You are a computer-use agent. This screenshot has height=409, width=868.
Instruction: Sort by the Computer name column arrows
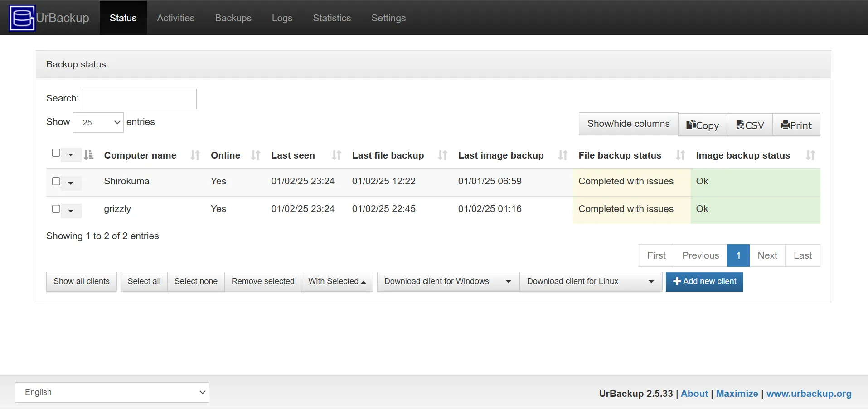tap(195, 155)
